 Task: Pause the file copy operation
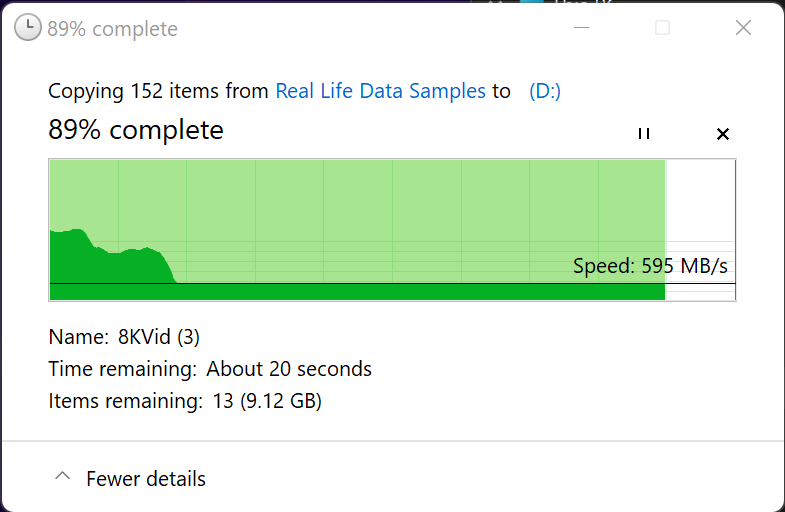[x=644, y=134]
